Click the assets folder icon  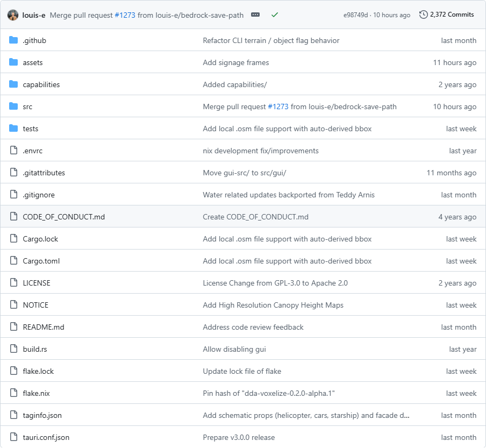13,62
